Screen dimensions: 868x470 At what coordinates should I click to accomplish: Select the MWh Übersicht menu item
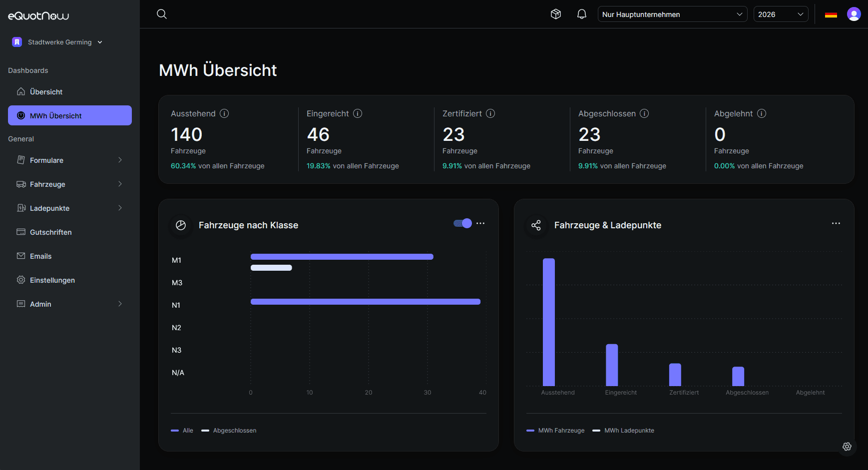70,115
